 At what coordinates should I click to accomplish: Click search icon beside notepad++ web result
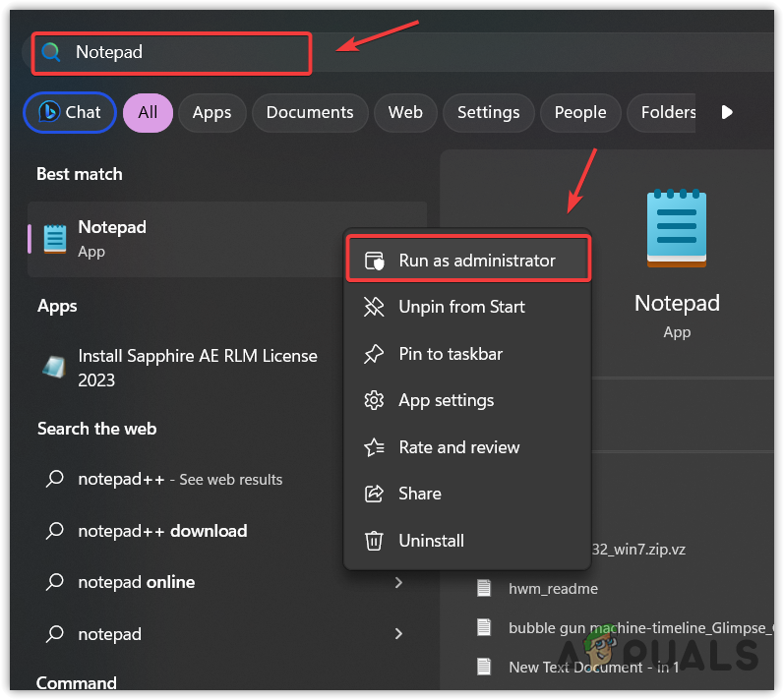point(54,479)
